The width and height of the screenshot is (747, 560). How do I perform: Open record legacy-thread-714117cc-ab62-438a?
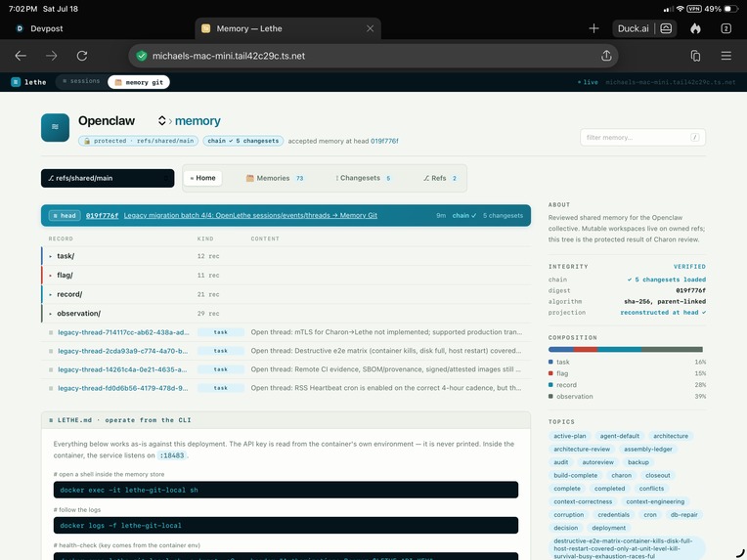[123, 332]
